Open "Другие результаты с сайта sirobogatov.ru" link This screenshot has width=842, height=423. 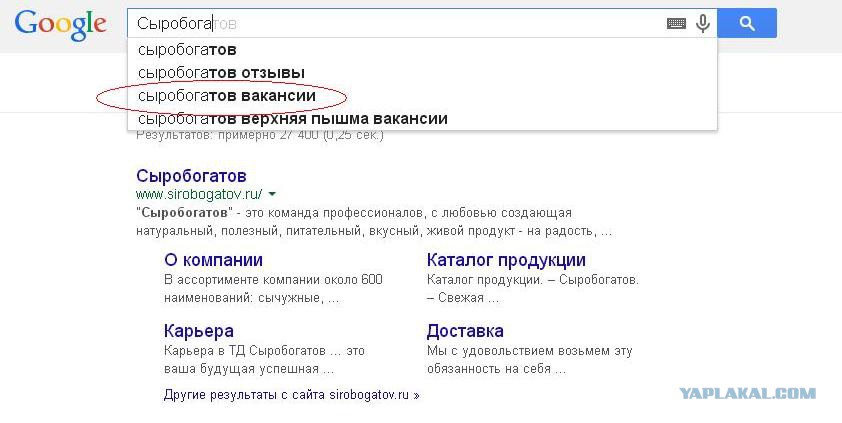(x=292, y=395)
